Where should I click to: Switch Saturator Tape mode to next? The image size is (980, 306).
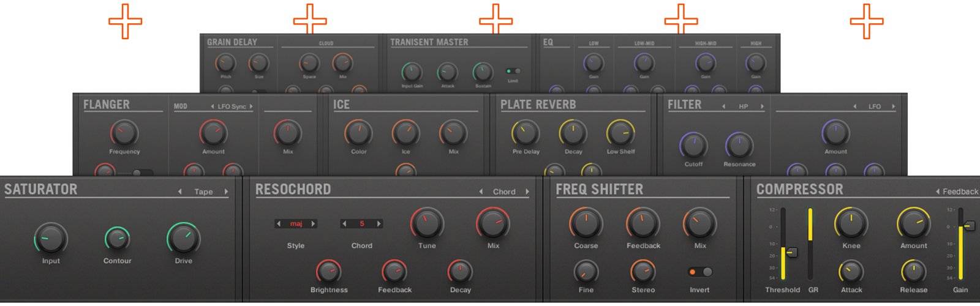coord(226,192)
